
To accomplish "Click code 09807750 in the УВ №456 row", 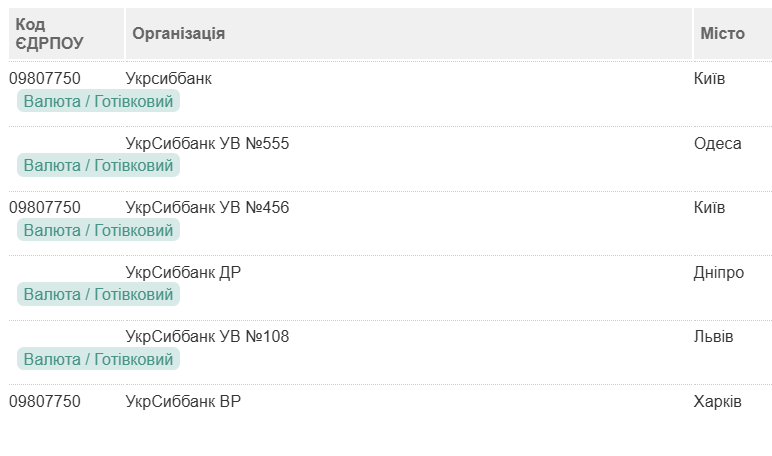I will [x=45, y=208].
